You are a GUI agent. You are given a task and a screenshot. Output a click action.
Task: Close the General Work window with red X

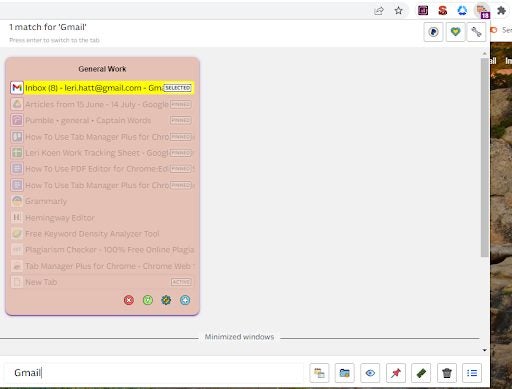(x=129, y=300)
